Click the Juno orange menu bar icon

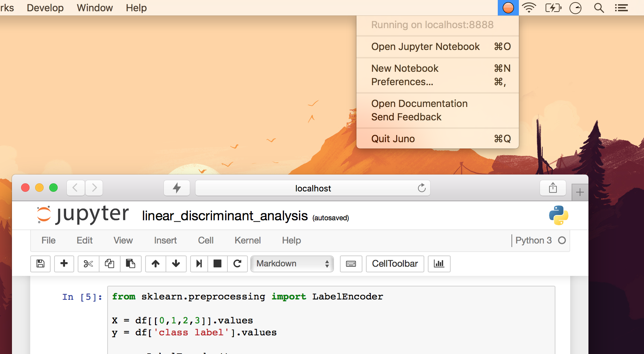click(508, 8)
